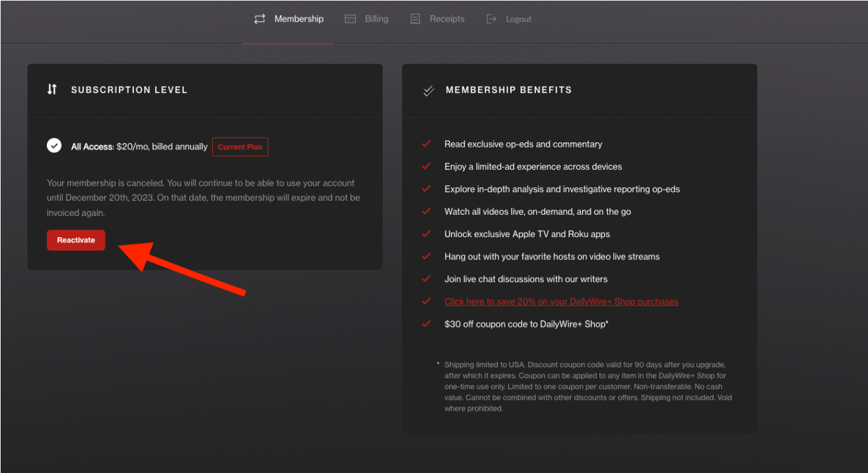Image resolution: width=868 pixels, height=473 pixels.
Task: Click the checkmark beside 'Explore in-depth analysis'
Action: [x=426, y=189]
